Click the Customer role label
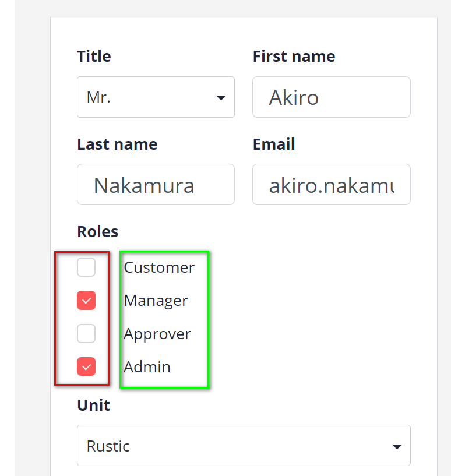The image size is (451, 476). 158,267
